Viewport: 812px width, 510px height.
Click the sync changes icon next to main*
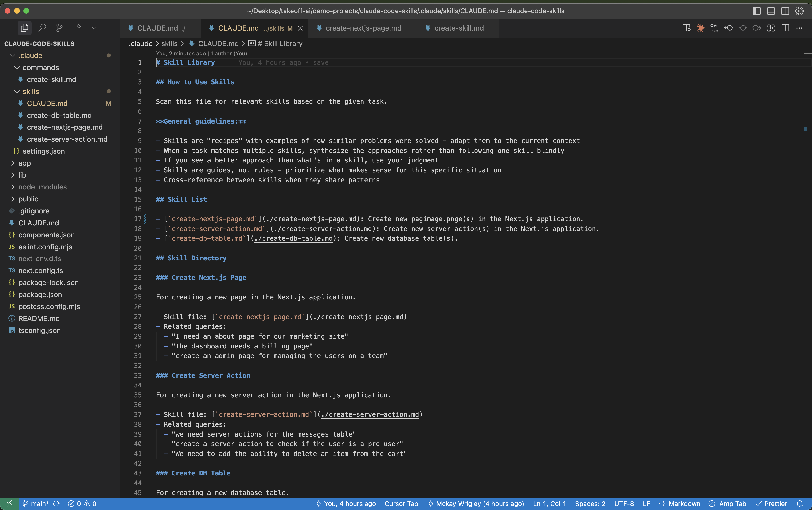click(x=56, y=504)
